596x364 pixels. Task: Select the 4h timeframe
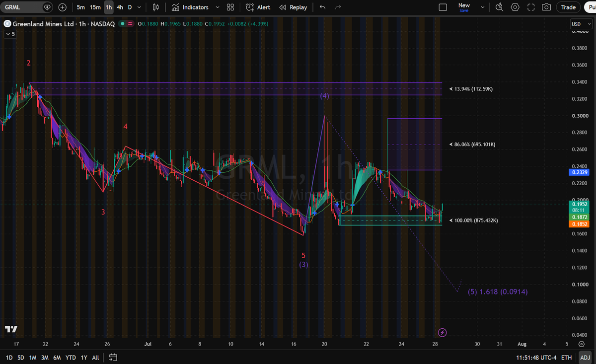click(120, 7)
